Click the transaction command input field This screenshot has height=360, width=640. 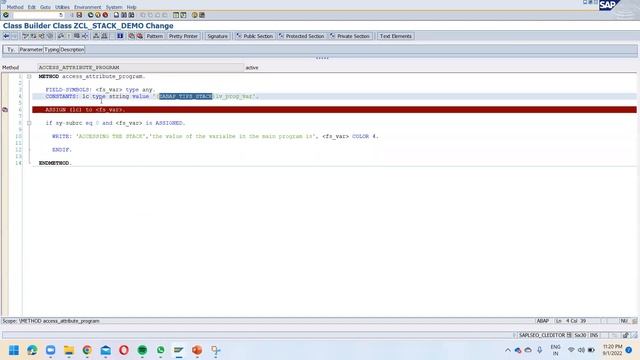[x=38, y=15]
